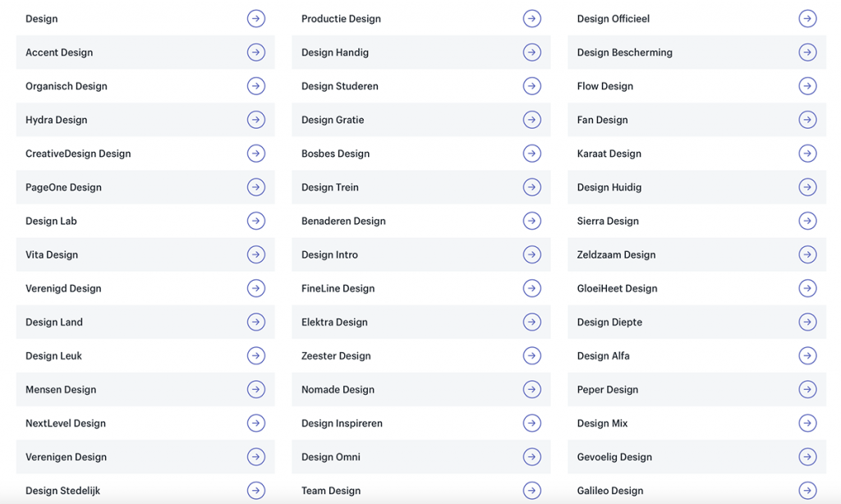Pick the Zeldzaam Design text
The image size is (841, 504).
pos(616,255)
